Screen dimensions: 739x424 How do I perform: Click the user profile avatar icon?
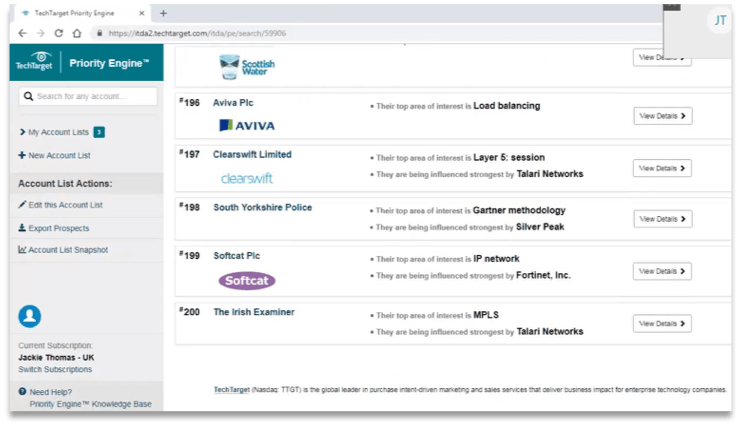(x=30, y=316)
